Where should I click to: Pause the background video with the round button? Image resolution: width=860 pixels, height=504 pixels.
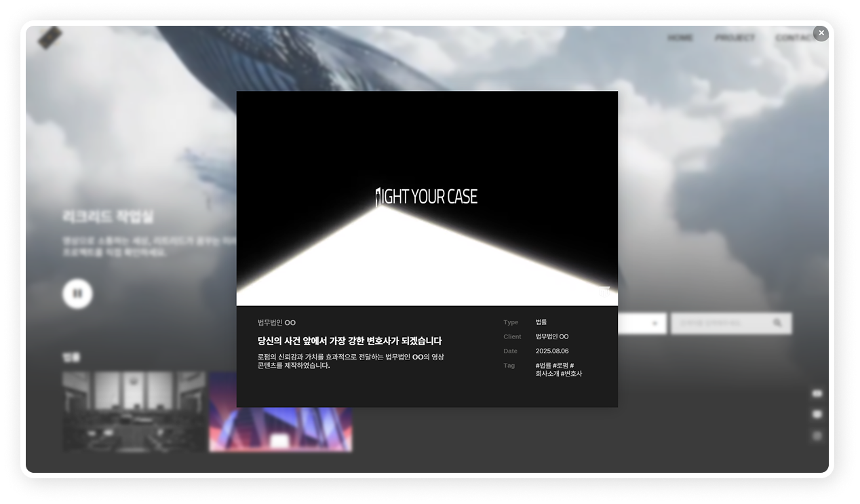click(x=77, y=294)
